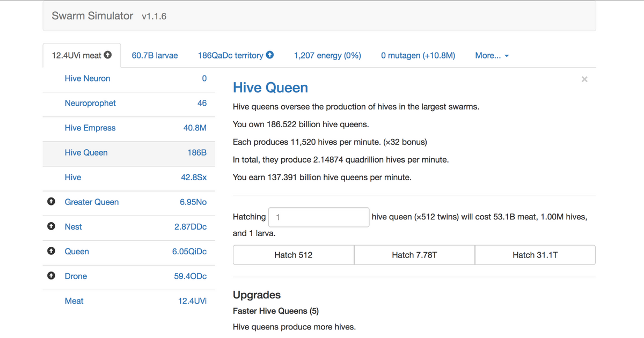Screen dimensions: 644x338
Task: Click the upgrade arrow beside territory
Action: pyautogui.click(x=270, y=55)
